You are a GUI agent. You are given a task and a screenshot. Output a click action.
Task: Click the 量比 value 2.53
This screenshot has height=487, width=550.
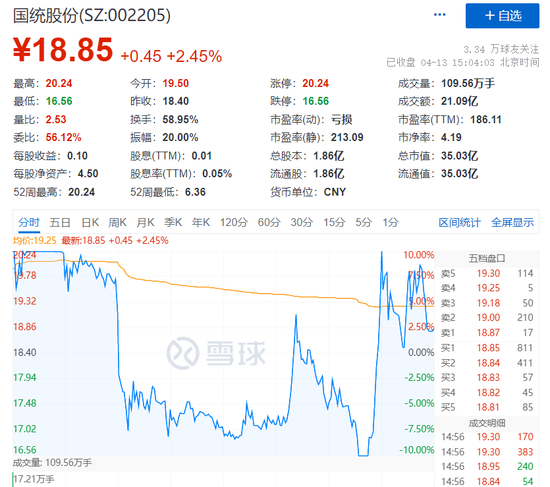(56, 120)
